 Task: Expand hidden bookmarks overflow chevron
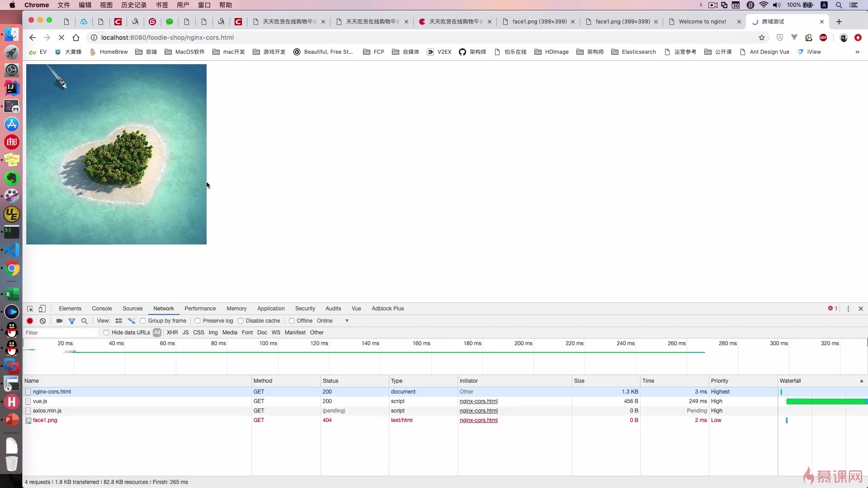pyautogui.click(x=857, y=52)
